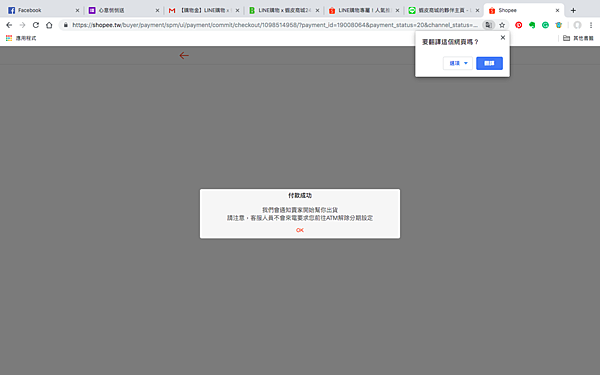
Task: Click the red back arrow on Shopee page
Action: coord(184,55)
